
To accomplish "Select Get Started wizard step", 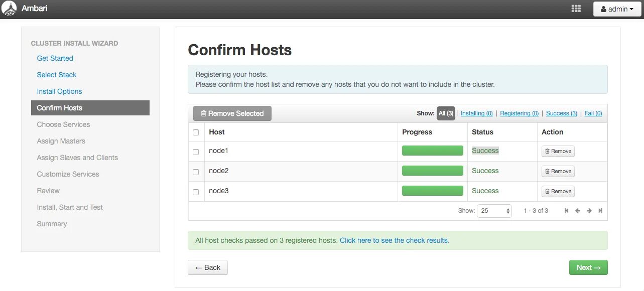I will [55, 58].
